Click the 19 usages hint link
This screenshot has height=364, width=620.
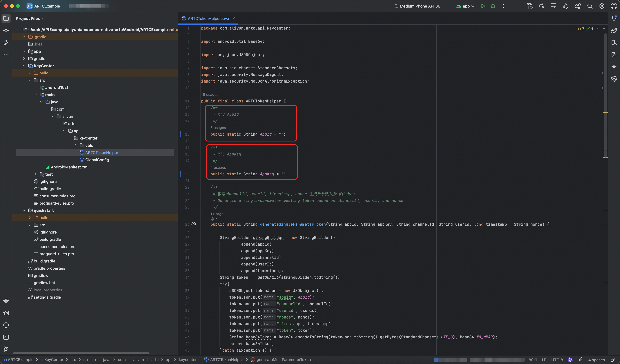(x=209, y=95)
